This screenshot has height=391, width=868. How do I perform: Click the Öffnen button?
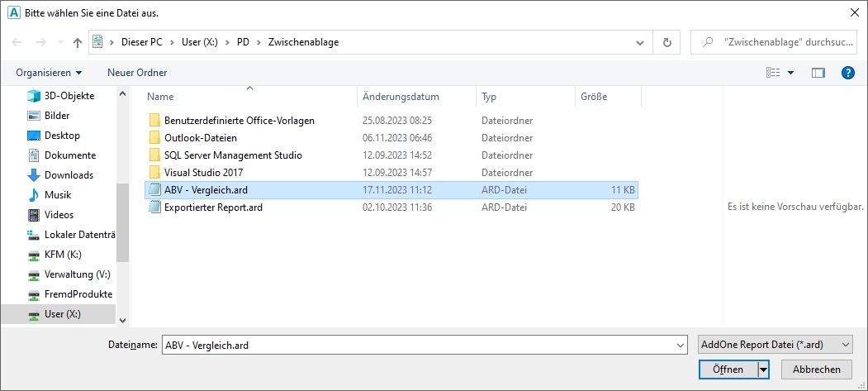[727, 370]
